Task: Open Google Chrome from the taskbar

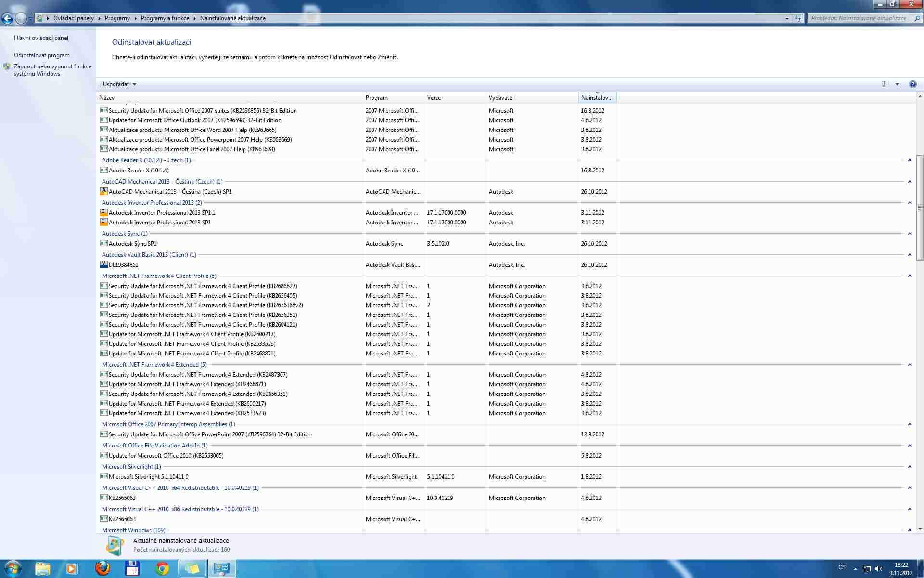Action: [x=162, y=568]
